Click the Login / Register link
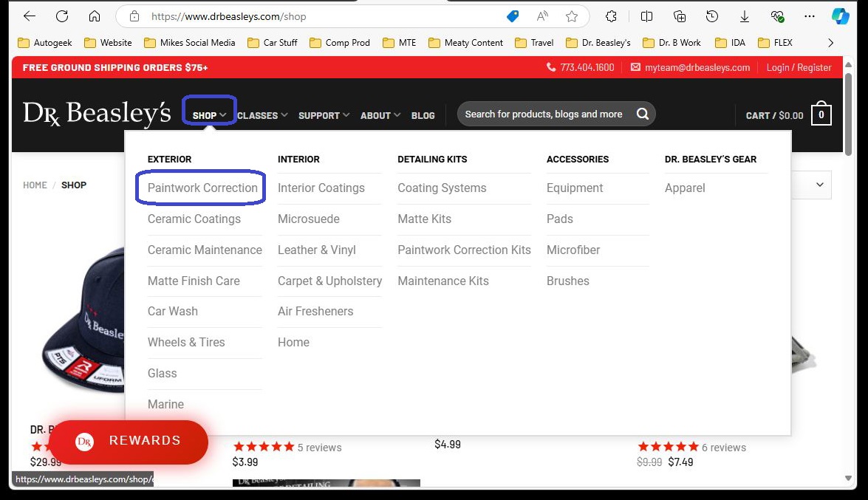 click(799, 67)
